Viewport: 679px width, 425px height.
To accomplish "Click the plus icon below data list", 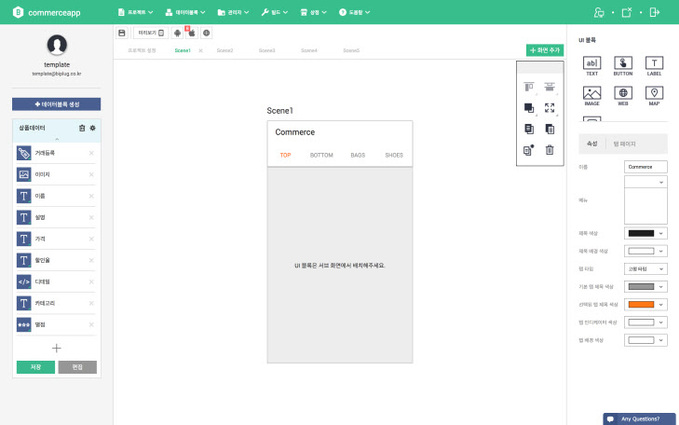I will click(56, 348).
